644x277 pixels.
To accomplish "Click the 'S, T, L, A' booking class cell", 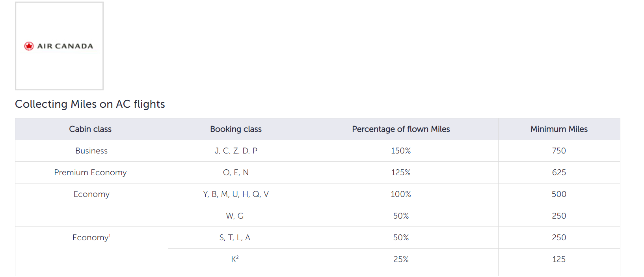I will [x=235, y=238].
